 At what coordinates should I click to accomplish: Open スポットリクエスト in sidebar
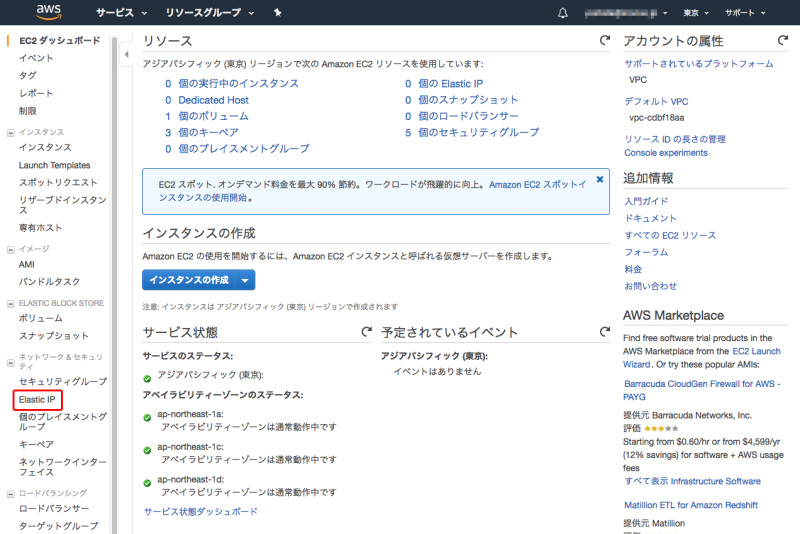[x=58, y=183]
